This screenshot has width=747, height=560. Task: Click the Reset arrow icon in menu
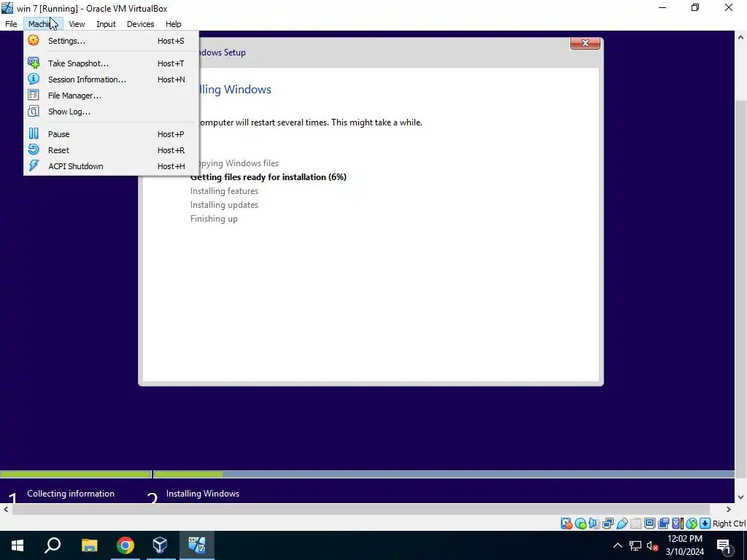point(34,150)
